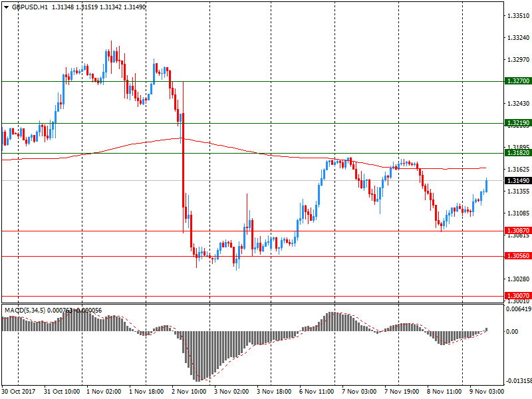Select the GBPUSD,H1 symbol title text
The image size is (532, 399).
pyautogui.click(x=30, y=7)
